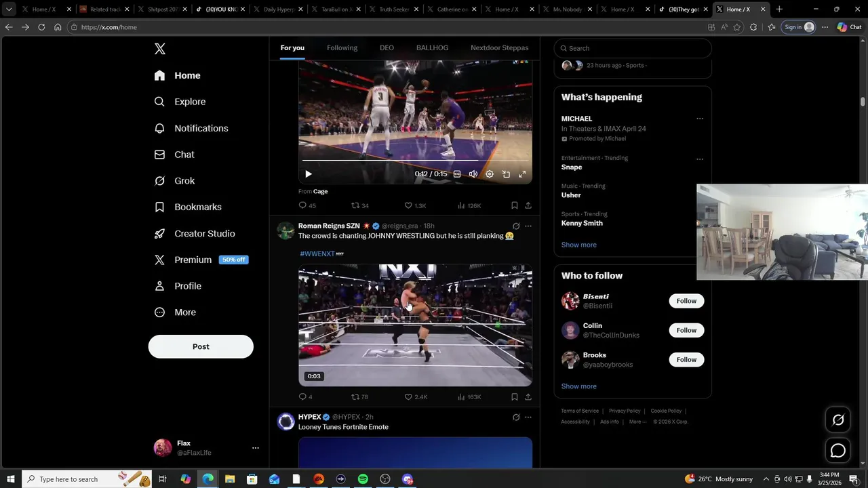Viewport: 868px width, 488px height.
Task: Switch to the BALLHOG tab
Action: click(432, 47)
